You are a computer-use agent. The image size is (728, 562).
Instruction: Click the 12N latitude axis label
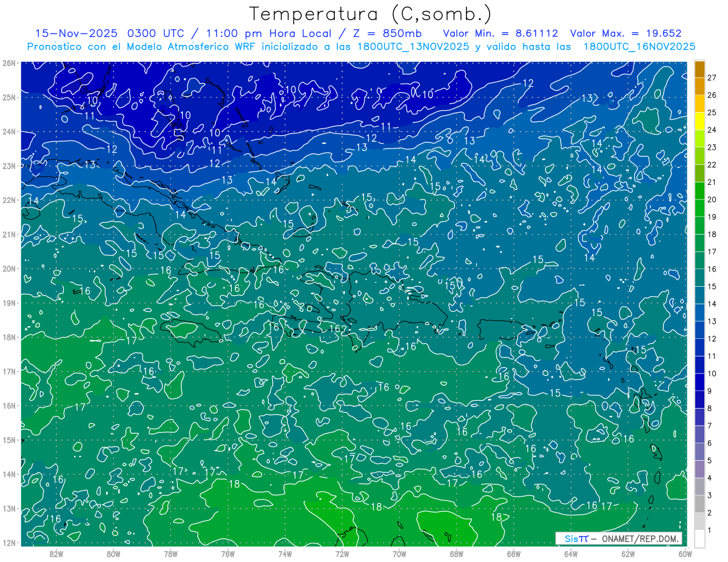coord(8,543)
